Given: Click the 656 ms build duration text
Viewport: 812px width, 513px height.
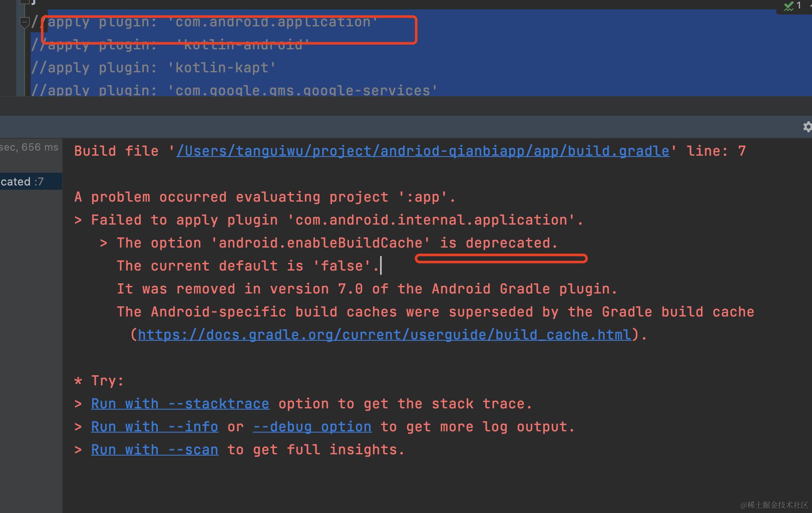Looking at the screenshot, I should coord(29,147).
